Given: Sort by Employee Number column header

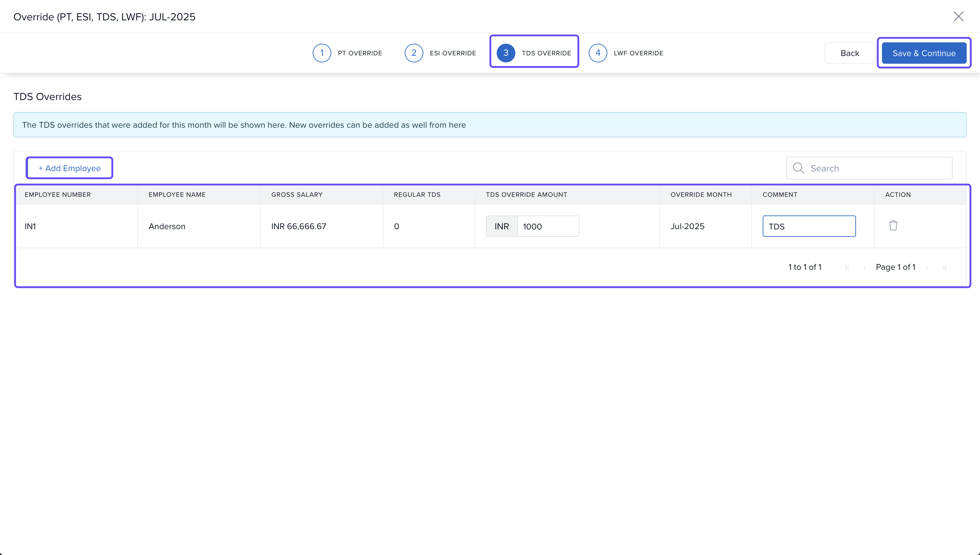Looking at the screenshot, I should (x=58, y=194).
